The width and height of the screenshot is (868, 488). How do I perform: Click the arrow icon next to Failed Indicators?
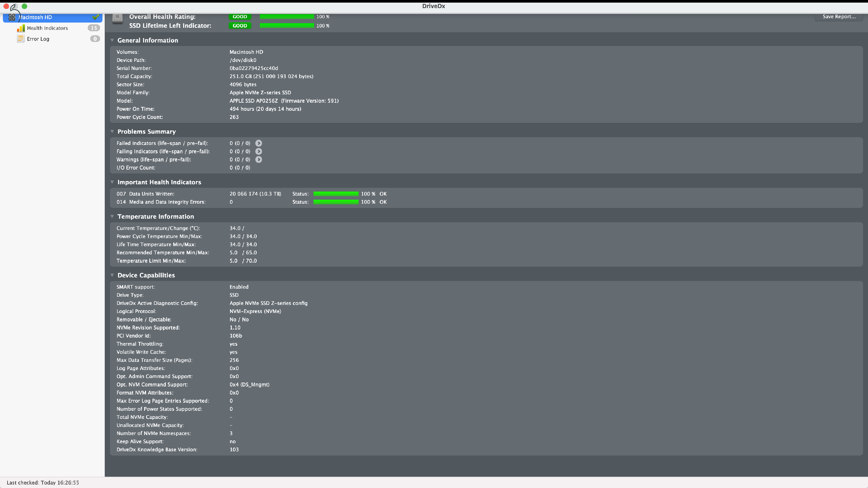258,143
